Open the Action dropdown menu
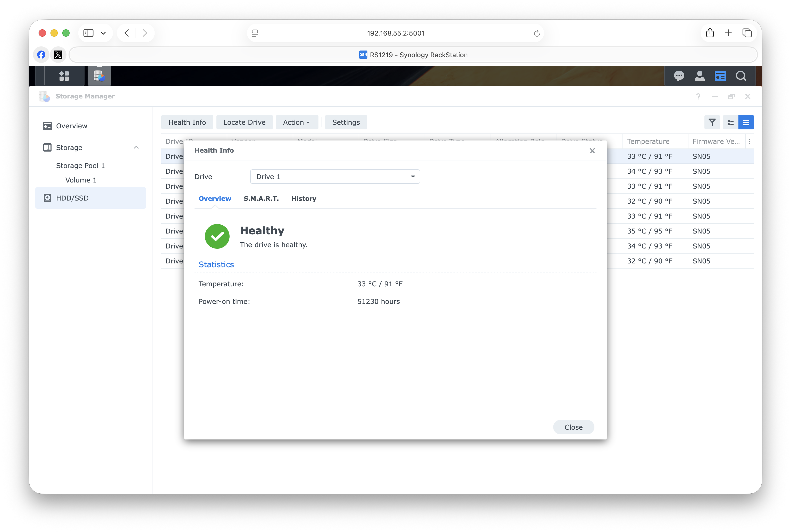Image resolution: width=791 pixels, height=532 pixels. [297, 122]
